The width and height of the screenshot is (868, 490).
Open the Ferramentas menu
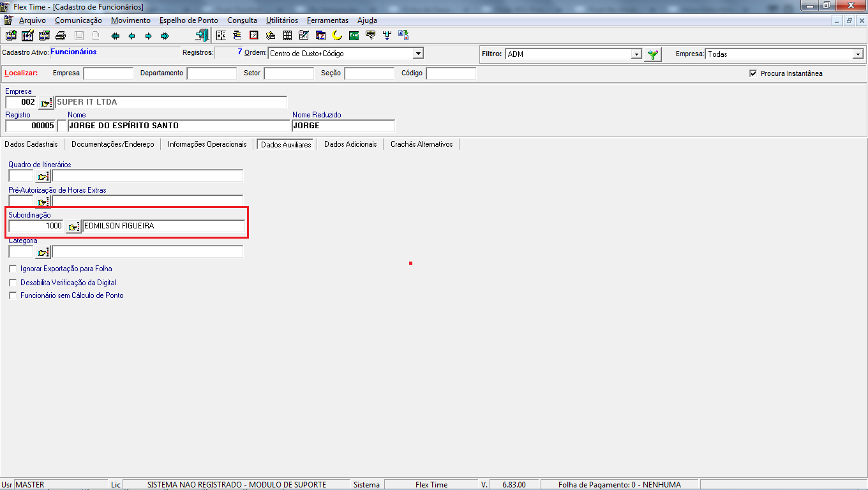pos(327,20)
